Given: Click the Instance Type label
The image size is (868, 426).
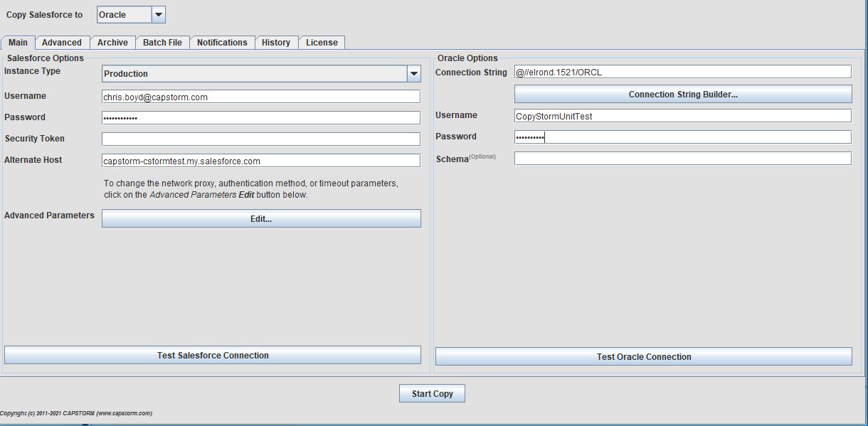Looking at the screenshot, I should point(32,71).
